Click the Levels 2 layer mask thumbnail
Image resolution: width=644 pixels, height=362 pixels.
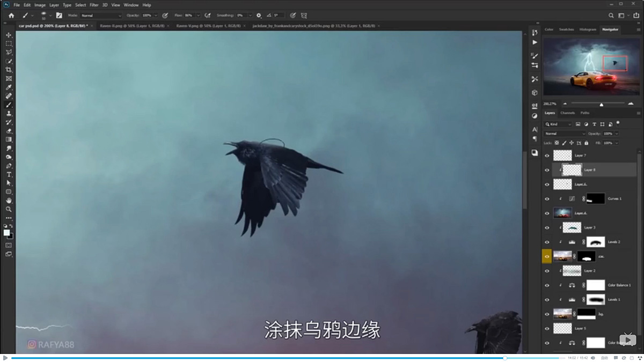pyautogui.click(x=596, y=241)
